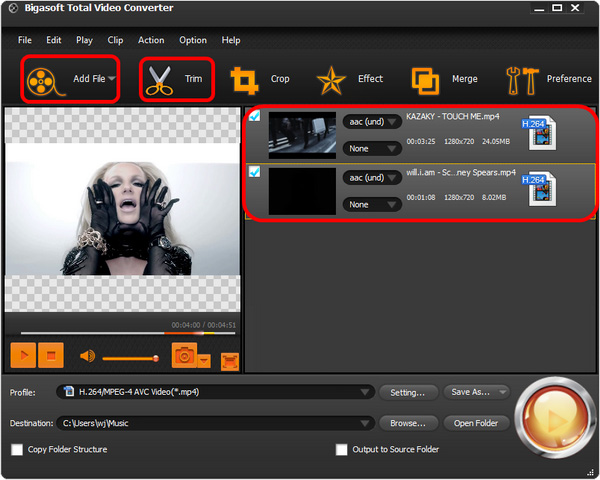Image resolution: width=600 pixels, height=480 pixels.
Task: Click the Browse... button
Action: coord(408,423)
